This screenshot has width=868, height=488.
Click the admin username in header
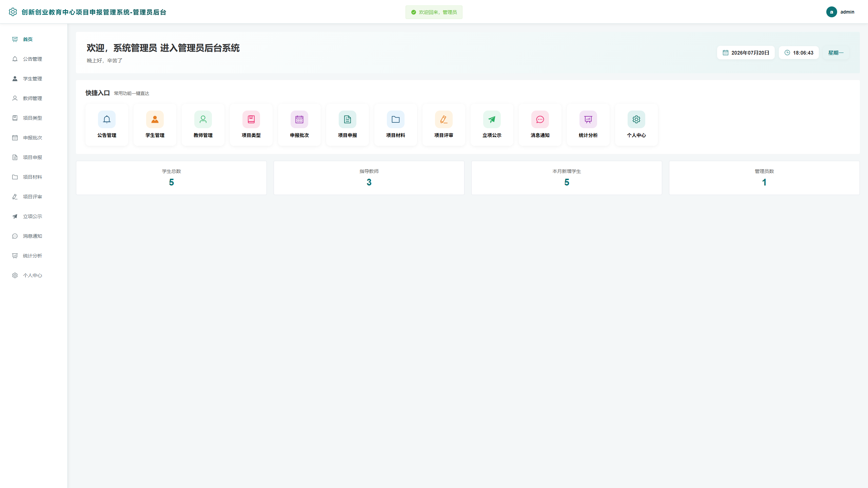pyautogui.click(x=847, y=12)
